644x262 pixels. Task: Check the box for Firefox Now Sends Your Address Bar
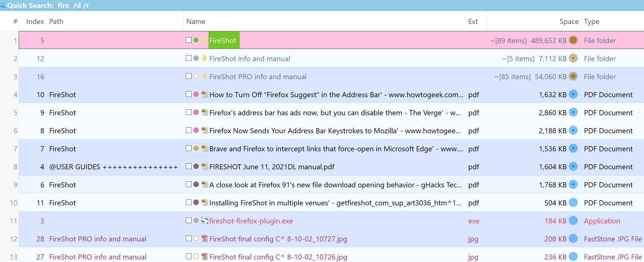coord(189,130)
